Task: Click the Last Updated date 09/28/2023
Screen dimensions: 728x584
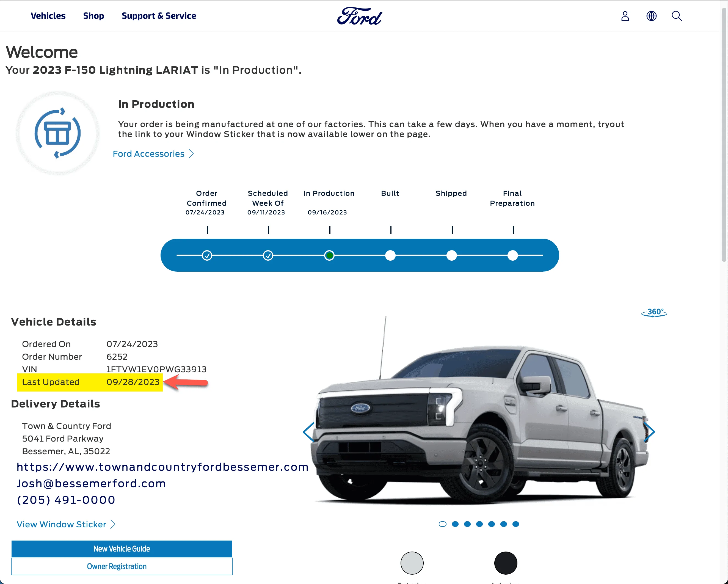Action: click(133, 382)
